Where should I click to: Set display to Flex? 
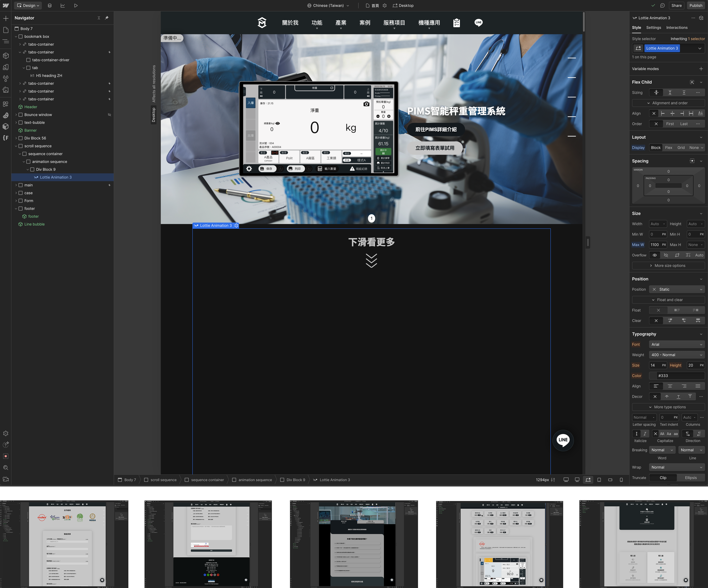tap(668, 148)
